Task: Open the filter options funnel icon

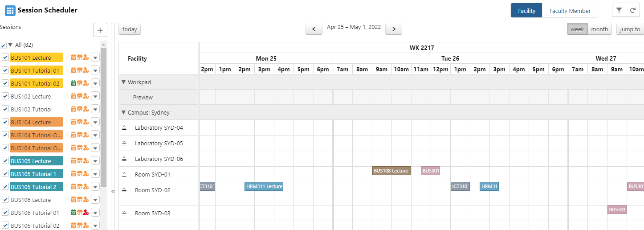Action: [619, 11]
